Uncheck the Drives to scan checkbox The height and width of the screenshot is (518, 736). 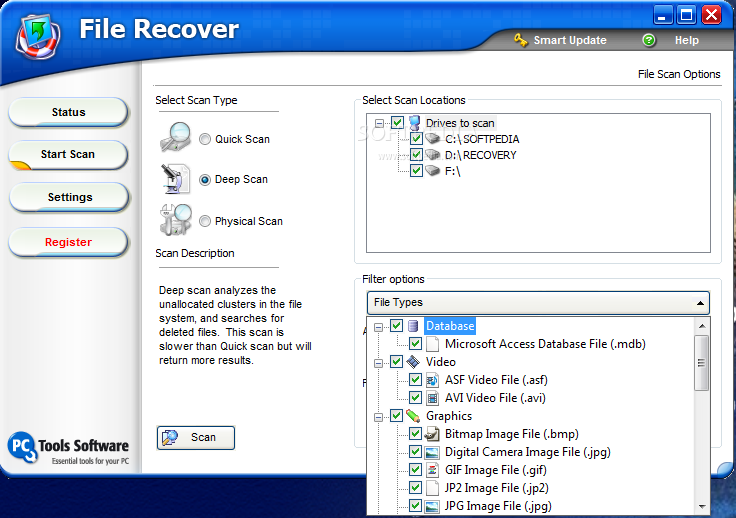pyautogui.click(x=397, y=122)
